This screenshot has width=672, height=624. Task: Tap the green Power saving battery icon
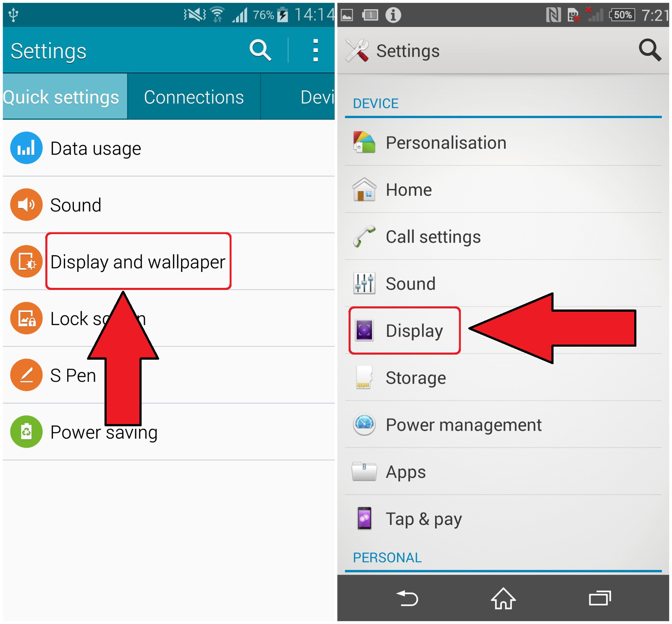pos(26,432)
